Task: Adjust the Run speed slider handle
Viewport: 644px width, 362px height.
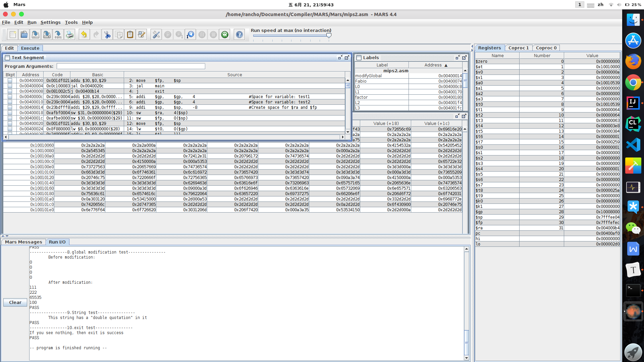Action: pos(329,36)
